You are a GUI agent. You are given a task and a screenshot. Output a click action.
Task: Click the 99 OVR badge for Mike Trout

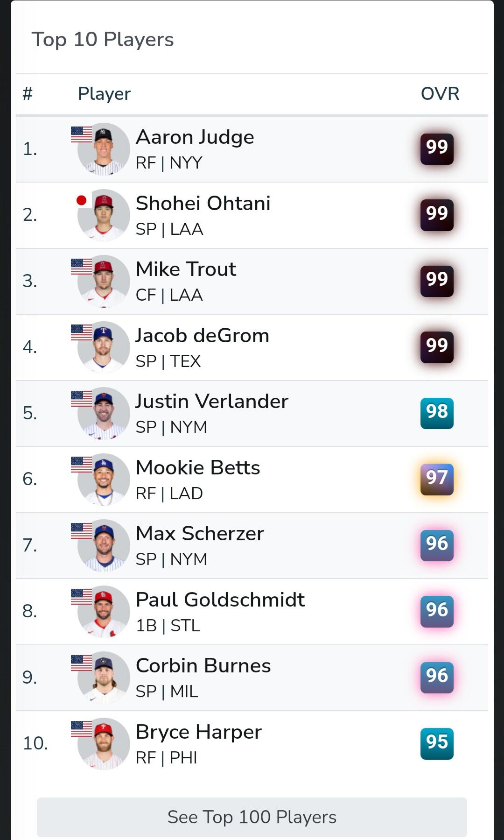pyautogui.click(x=437, y=281)
